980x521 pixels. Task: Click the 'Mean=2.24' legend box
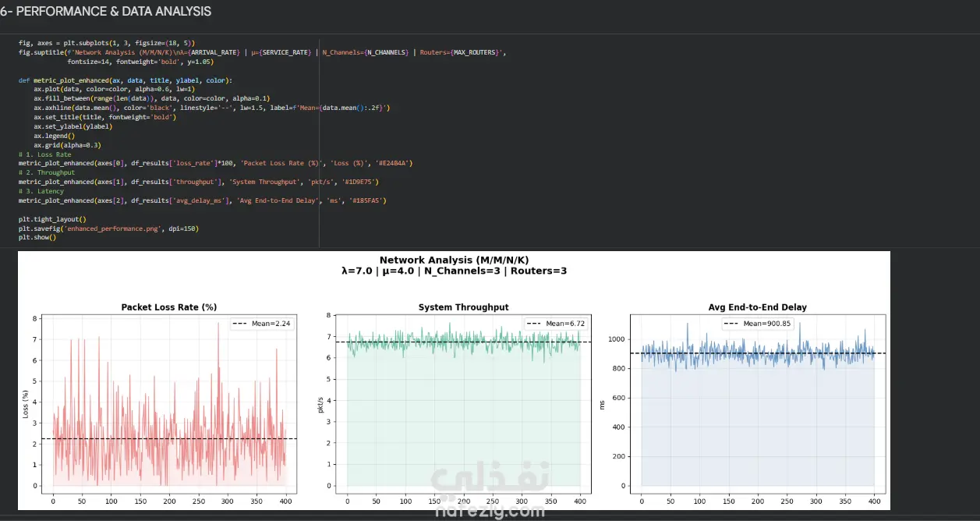(x=261, y=324)
